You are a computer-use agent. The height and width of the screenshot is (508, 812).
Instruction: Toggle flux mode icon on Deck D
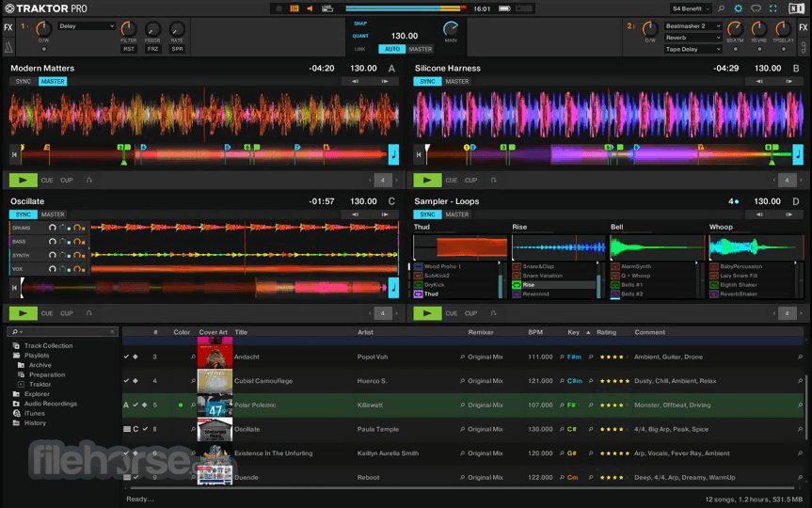[x=494, y=313]
